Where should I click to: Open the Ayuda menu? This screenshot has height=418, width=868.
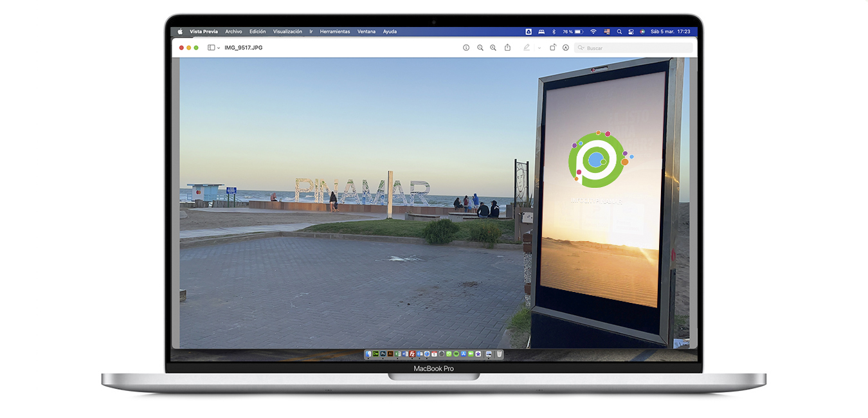pyautogui.click(x=390, y=32)
